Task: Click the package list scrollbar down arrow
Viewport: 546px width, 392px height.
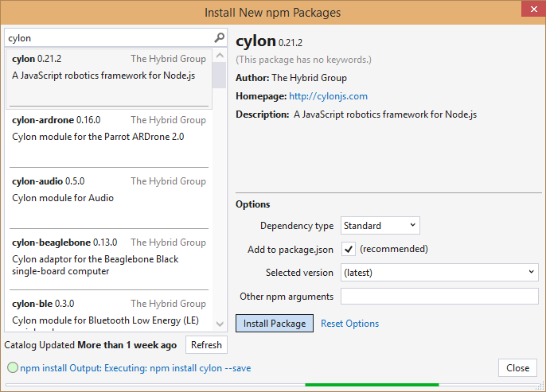Action: [x=220, y=324]
